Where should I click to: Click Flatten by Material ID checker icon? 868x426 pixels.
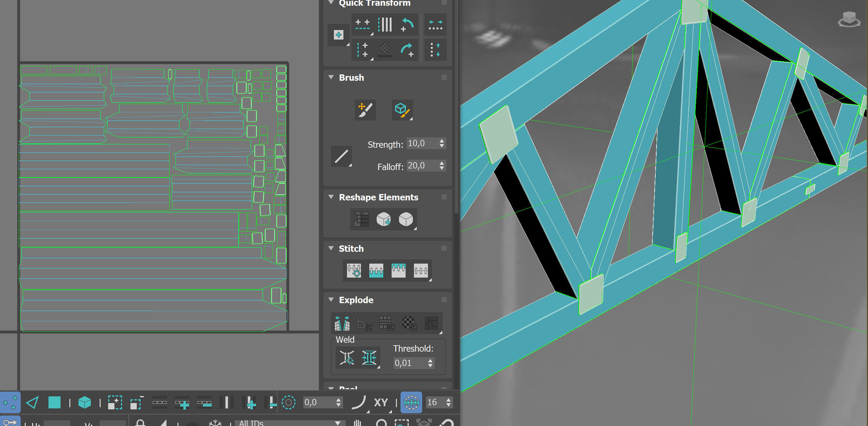click(409, 323)
